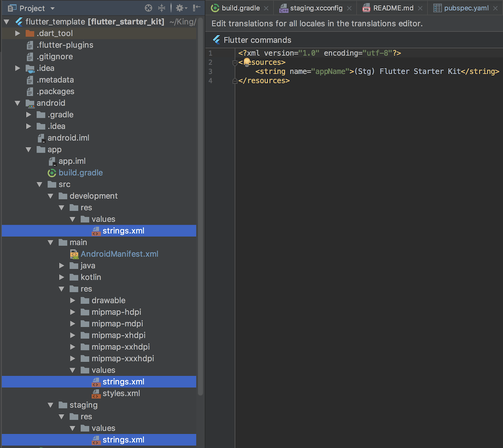The height and width of the screenshot is (448, 503).
Task: Expand the kotlin folder
Action: coord(61,277)
